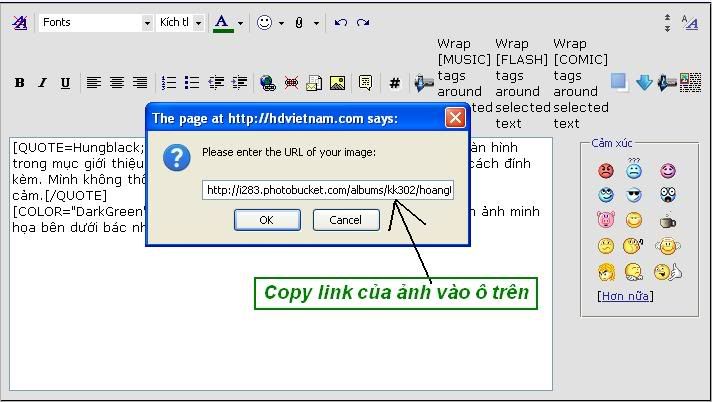Screen dimensions: 712x402
Task: Click the paperclip attachment icon
Action: point(299,23)
